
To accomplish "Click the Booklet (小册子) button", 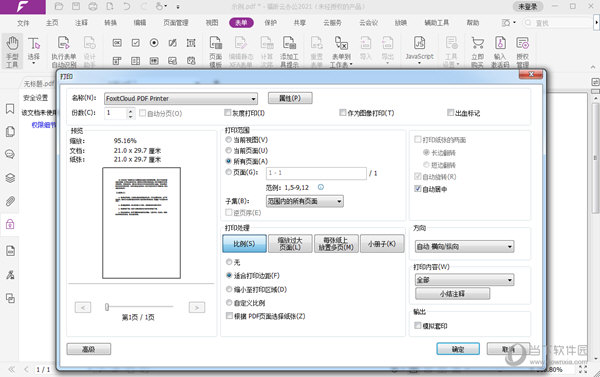I will 382,243.
